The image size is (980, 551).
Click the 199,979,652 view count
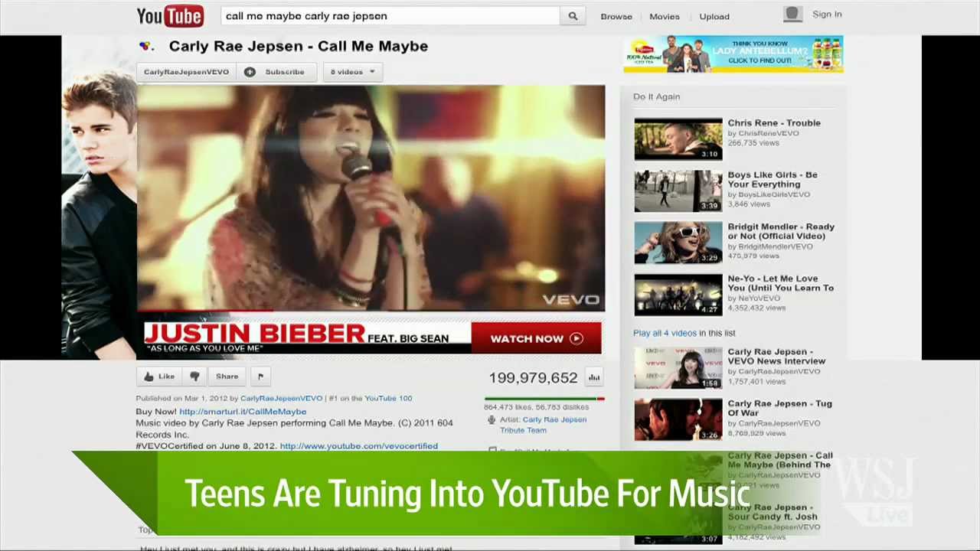point(533,377)
